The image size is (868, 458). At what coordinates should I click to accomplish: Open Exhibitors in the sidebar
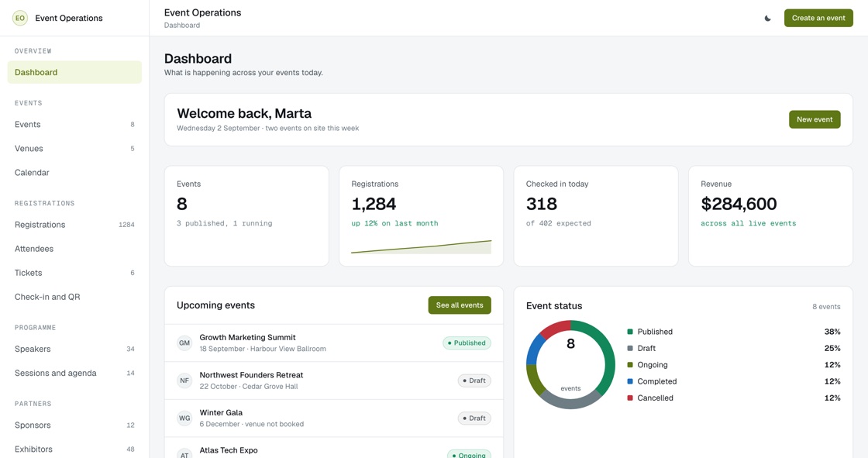[x=74, y=449]
